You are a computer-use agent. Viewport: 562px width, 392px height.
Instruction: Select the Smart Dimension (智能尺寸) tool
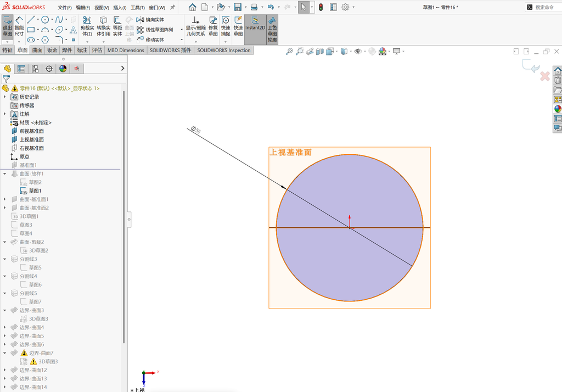[x=19, y=26]
